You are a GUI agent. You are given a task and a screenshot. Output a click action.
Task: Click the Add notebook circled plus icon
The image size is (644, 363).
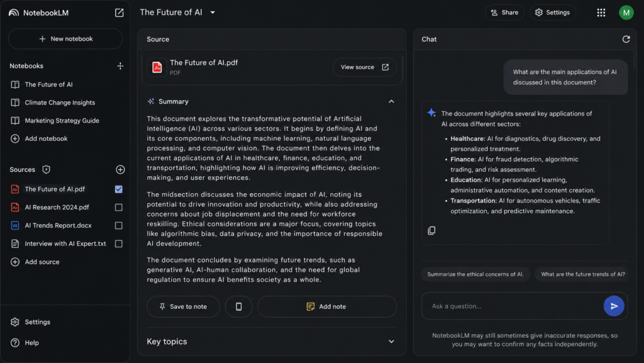coord(15,138)
